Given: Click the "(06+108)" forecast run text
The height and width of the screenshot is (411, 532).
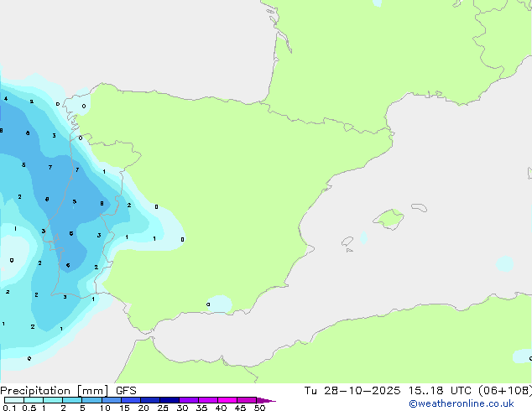Looking at the screenshot, I should (505, 391).
